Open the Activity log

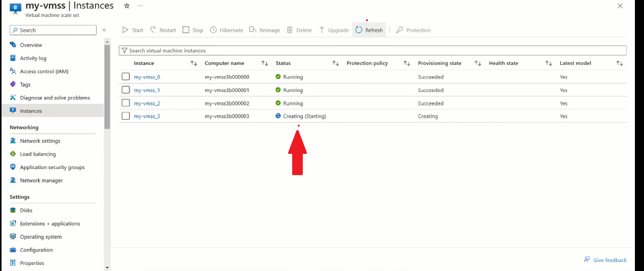point(33,58)
